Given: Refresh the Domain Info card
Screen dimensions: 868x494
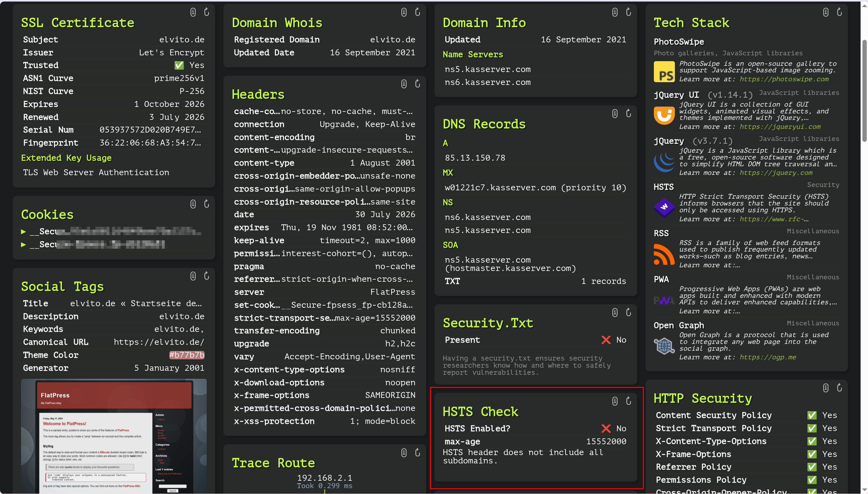Looking at the screenshot, I should click(629, 12).
